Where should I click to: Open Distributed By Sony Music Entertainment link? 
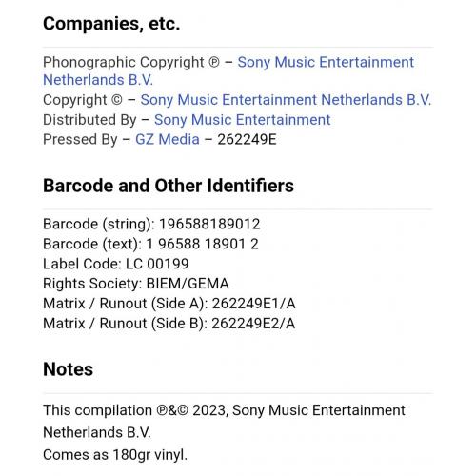pos(243,120)
